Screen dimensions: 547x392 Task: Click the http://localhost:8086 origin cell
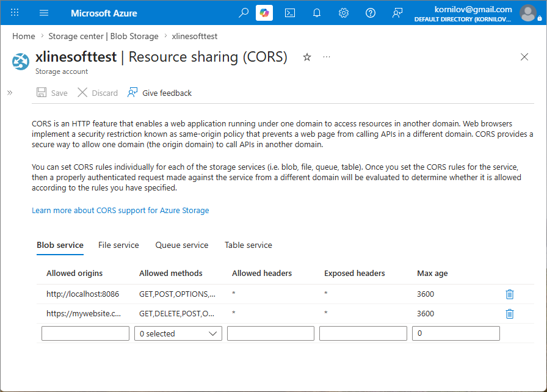coord(82,294)
